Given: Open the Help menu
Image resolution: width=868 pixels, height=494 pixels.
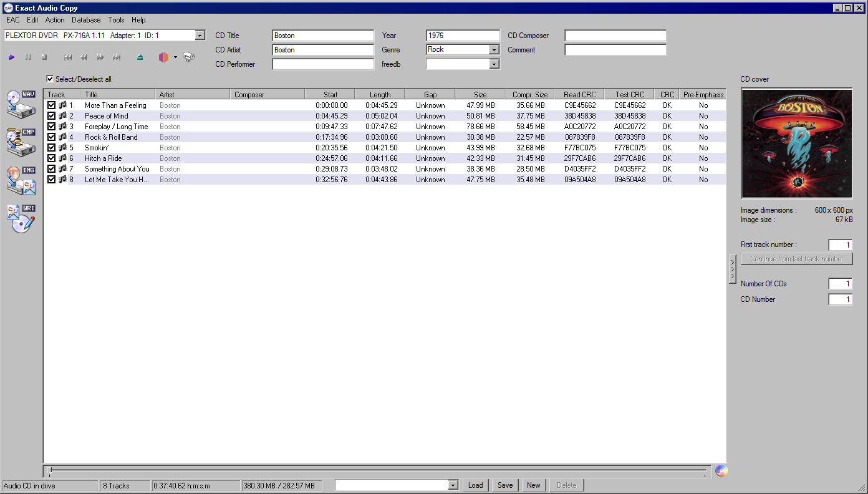Looking at the screenshot, I should [138, 20].
